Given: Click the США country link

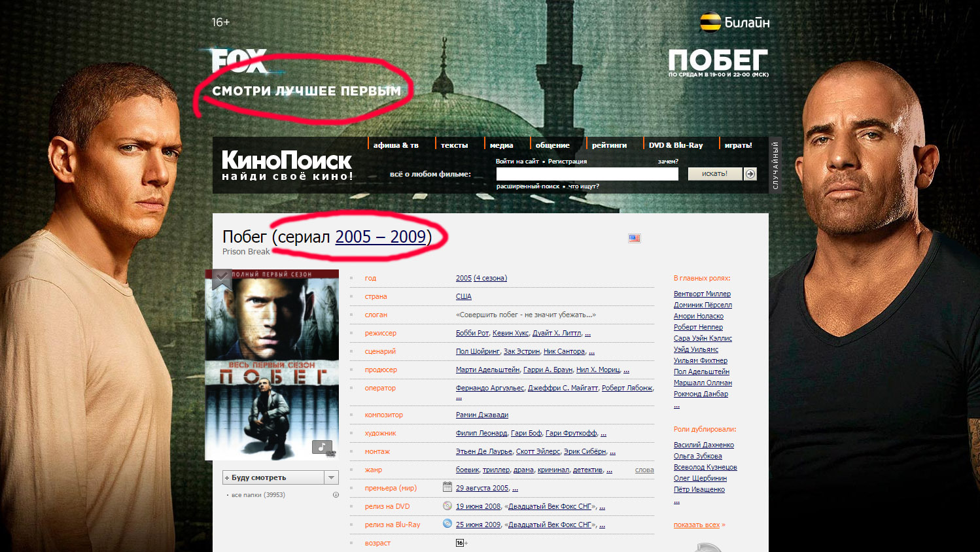Looking at the screenshot, I should 464,297.
